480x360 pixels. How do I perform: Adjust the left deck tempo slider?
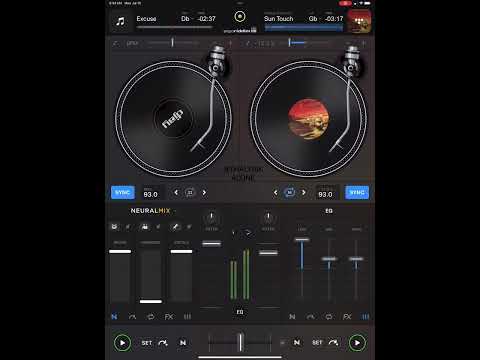point(172,43)
